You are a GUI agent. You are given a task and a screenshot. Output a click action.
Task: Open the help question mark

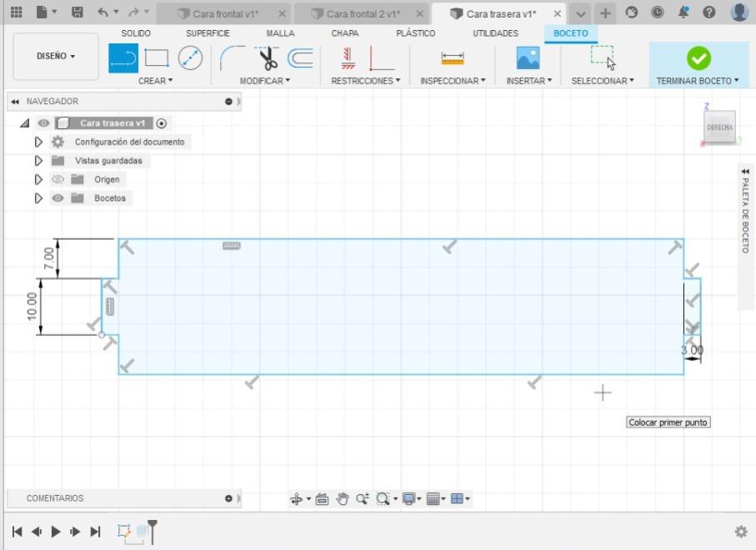tap(708, 12)
